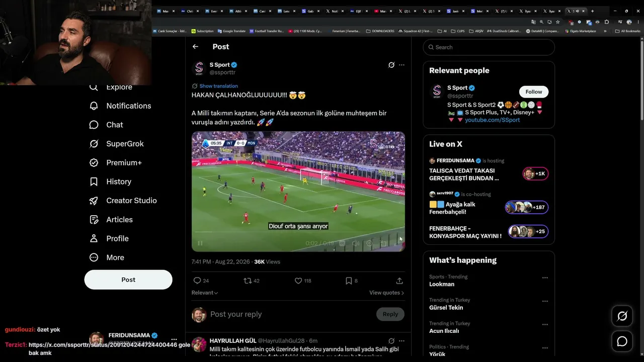The width and height of the screenshot is (644, 362).
Task: Click the Grok icon on HAYRULLAH GÜL reply
Action: point(391,341)
